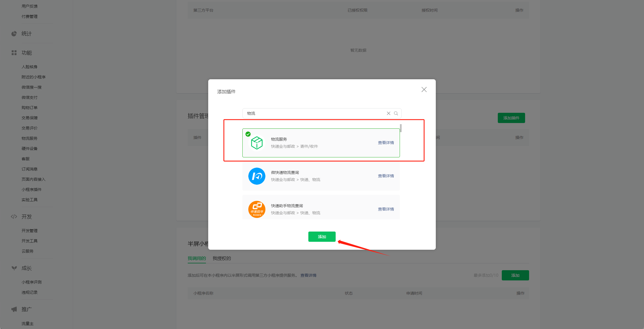
Task: Click the 统计 pie chart sidebar icon
Action: coord(14,34)
